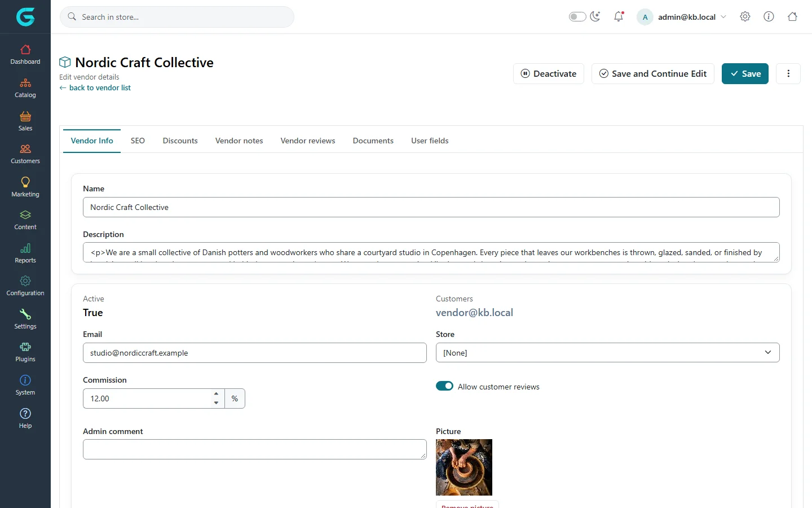
Task: Toggle the dark mode switch
Action: 577,17
